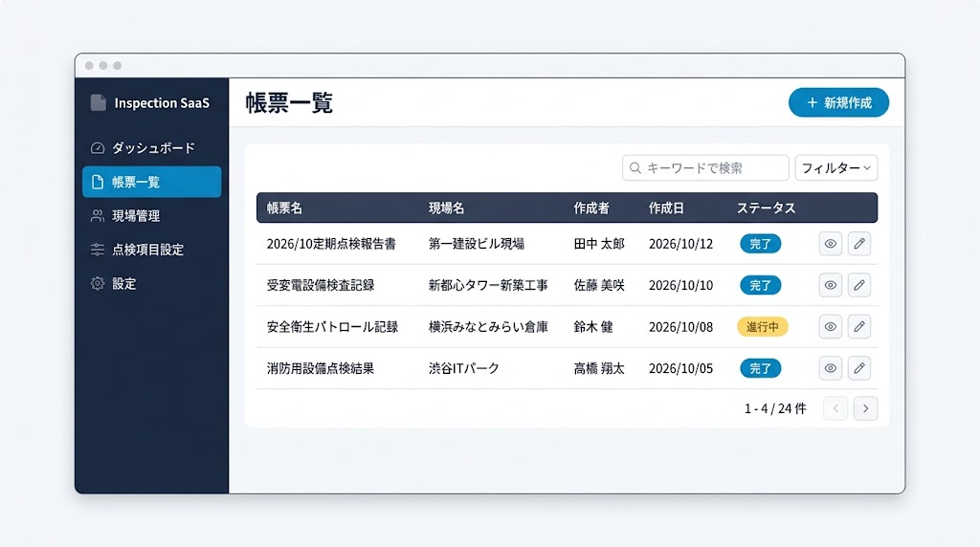Open ダッシュボード in the sidebar
This screenshot has width=980, height=547.
(x=152, y=148)
